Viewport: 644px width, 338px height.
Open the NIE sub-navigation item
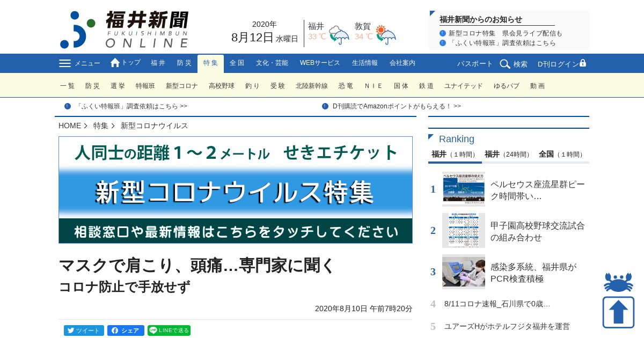pos(374,86)
